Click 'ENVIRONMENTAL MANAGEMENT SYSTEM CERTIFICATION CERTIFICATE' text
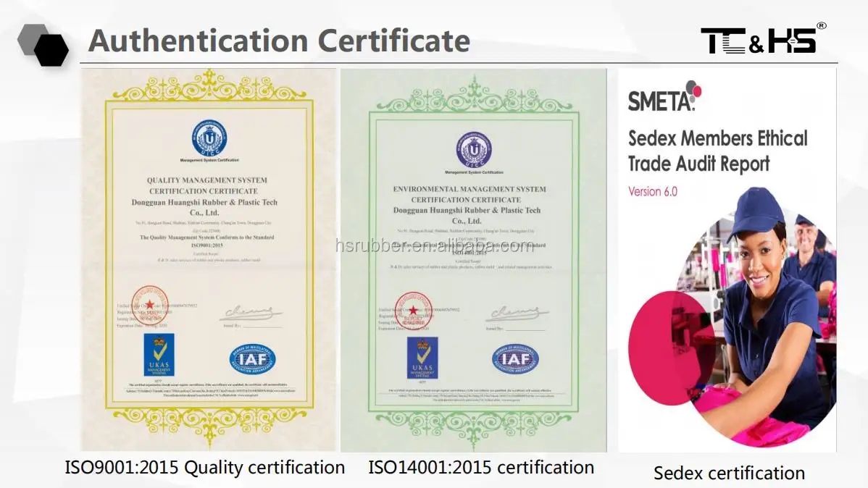Image resolution: width=868 pixels, height=488 pixels. [469, 194]
